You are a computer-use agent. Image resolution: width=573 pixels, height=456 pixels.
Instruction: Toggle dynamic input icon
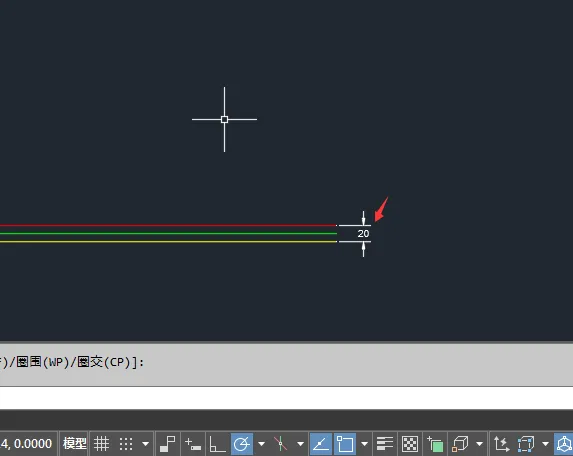click(x=193, y=444)
